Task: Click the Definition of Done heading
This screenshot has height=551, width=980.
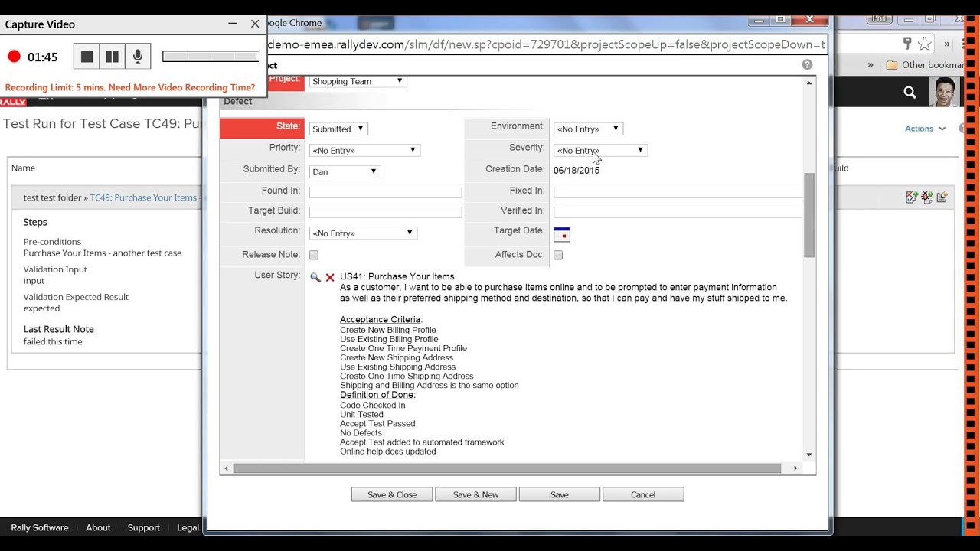Action: [x=377, y=395]
